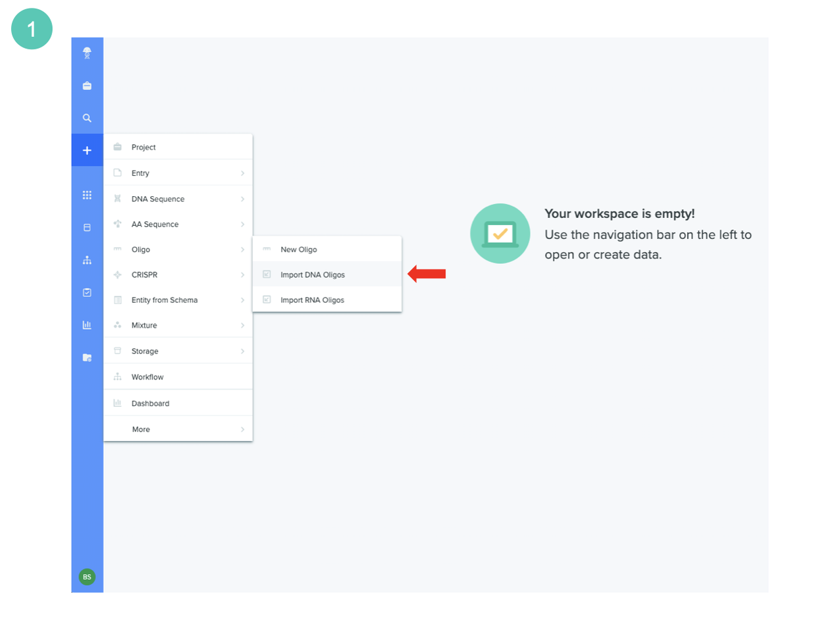This screenshot has height=630, width=840.
Task: Select Project in the create menu
Action: click(178, 147)
